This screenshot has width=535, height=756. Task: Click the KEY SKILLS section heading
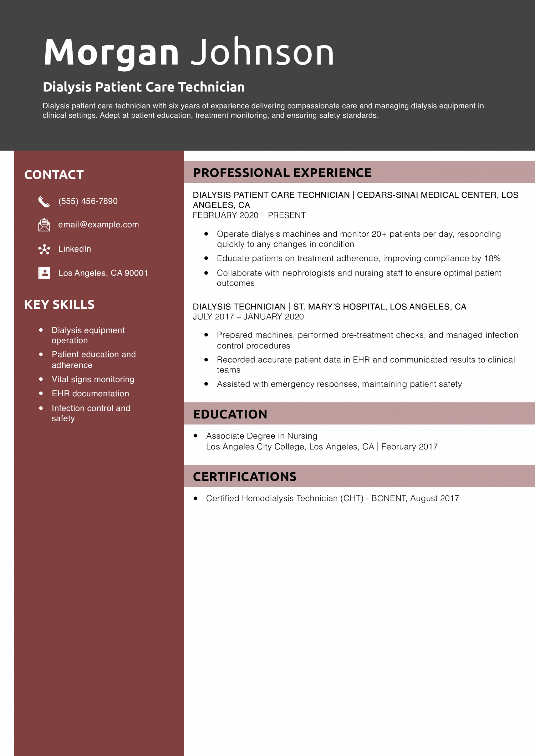click(59, 304)
